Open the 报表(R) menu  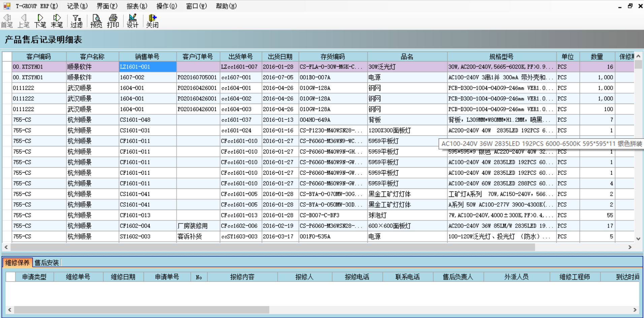point(137,6)
